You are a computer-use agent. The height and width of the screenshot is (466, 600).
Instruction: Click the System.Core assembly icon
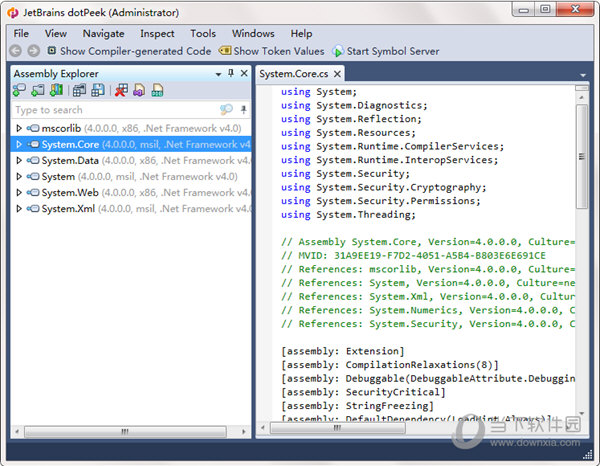pyautogui.click(x=33, y=144)
